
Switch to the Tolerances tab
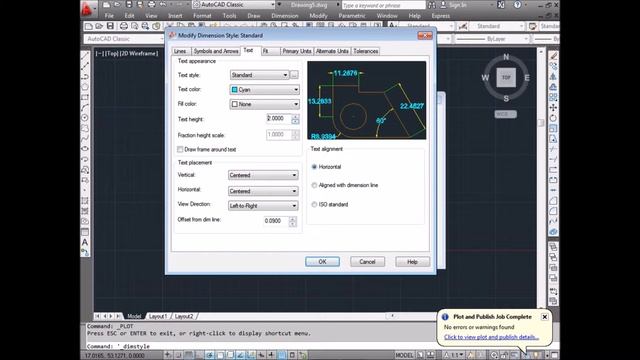[x=366, y=51]
